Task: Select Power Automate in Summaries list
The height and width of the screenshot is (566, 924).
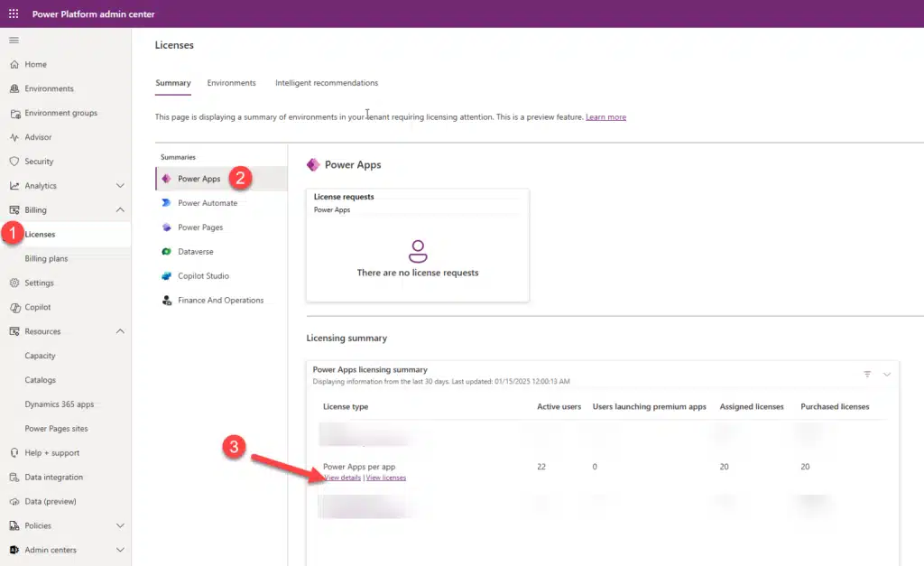Action: click(x=222, y=203)
